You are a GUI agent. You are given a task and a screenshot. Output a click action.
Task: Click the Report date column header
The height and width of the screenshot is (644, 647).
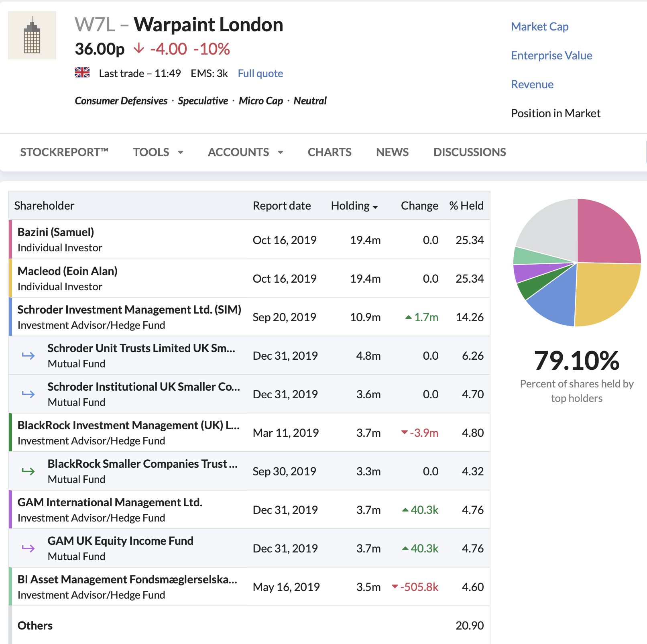click(x=282, y=206)
